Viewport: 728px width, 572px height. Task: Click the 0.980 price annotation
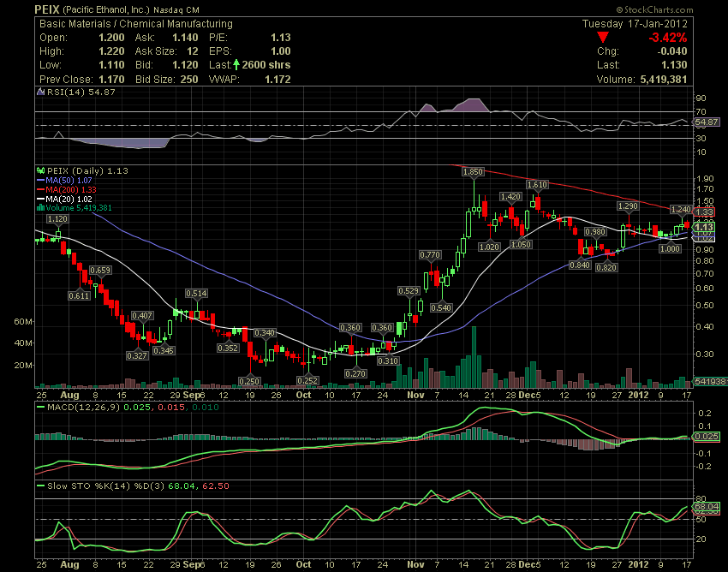point(595,232)
